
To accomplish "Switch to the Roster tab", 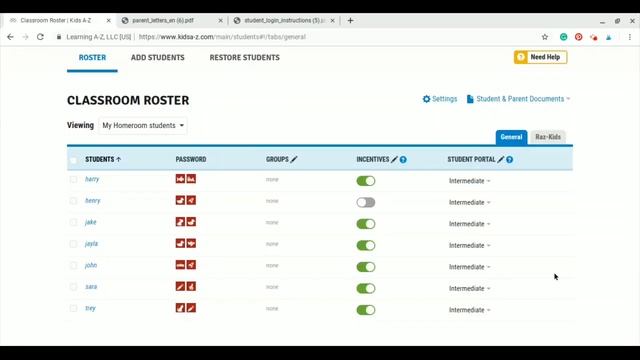I will point(92,58).
